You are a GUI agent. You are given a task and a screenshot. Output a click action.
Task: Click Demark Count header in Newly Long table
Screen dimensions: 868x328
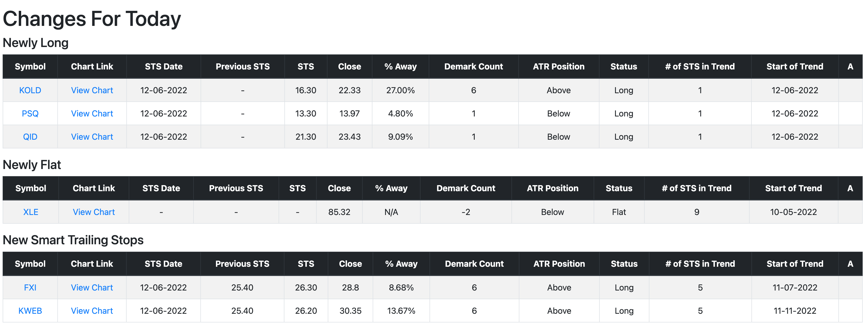(x=473, y=67)
